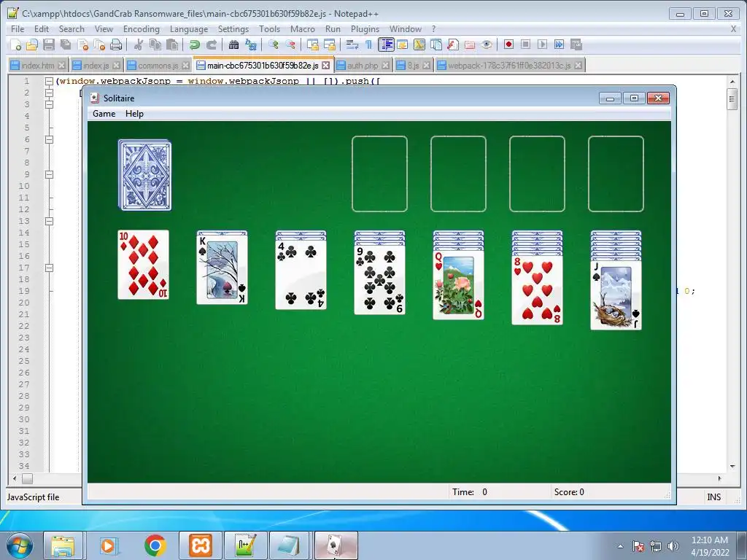Switch to the commons.js tab
Screen dimensions: 747x560
158,65
